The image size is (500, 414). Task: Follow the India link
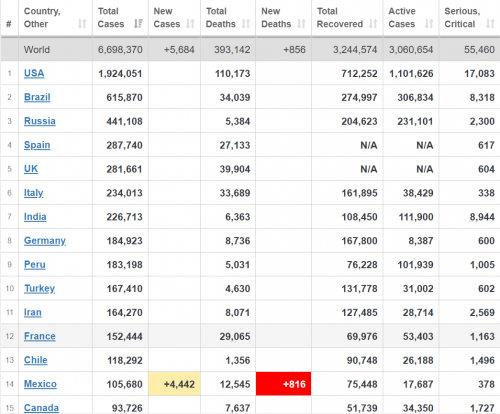point(35,217)
